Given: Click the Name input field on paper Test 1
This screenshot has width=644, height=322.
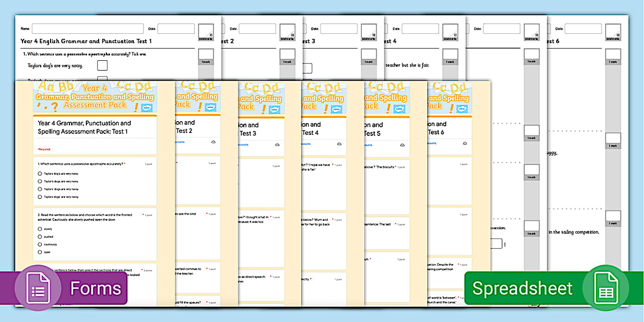Looking at the screenshot, I should [x=87, y=28].
